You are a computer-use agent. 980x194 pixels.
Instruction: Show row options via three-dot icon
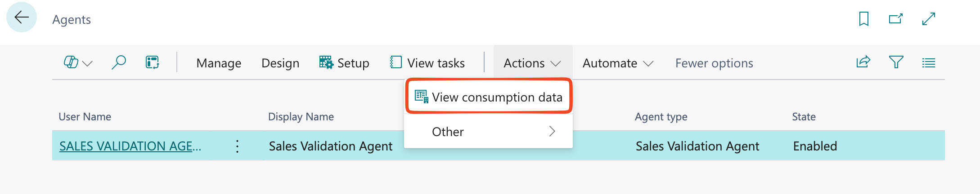[x=237, y=146]
